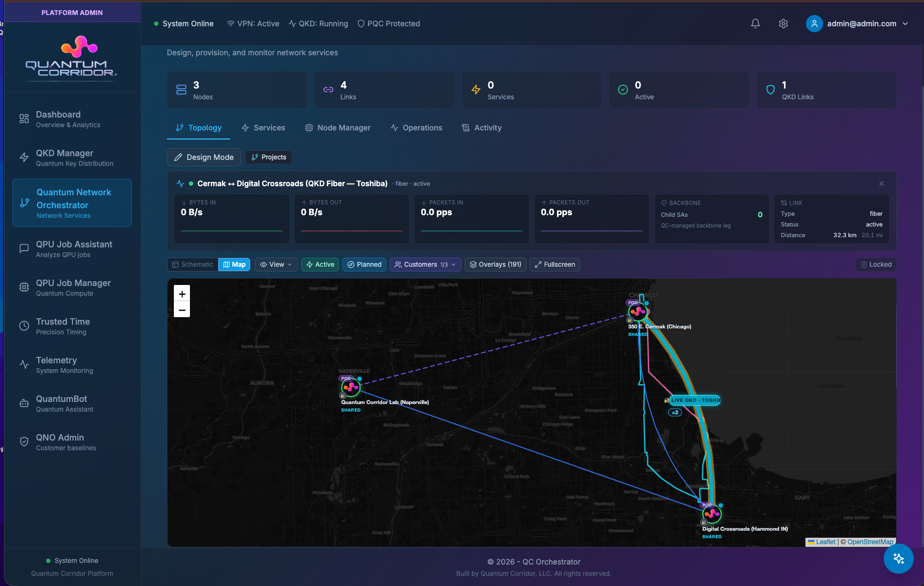Screen dimensions: 924x586
Task: Open Quantum Network Orchestrator in sidebar
Action: click(x=72, y=203)
